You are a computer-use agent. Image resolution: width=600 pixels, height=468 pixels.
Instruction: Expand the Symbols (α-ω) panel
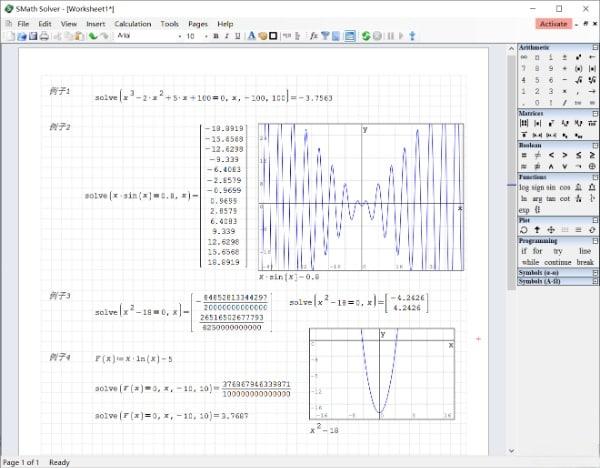(x=594, y=273)
